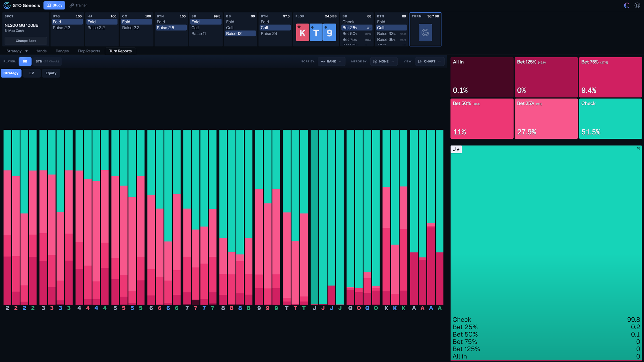The height and width of the screenshot is (362, 644).
Task: Select the Turn Reports tab
Action: (x=120, y=51)
